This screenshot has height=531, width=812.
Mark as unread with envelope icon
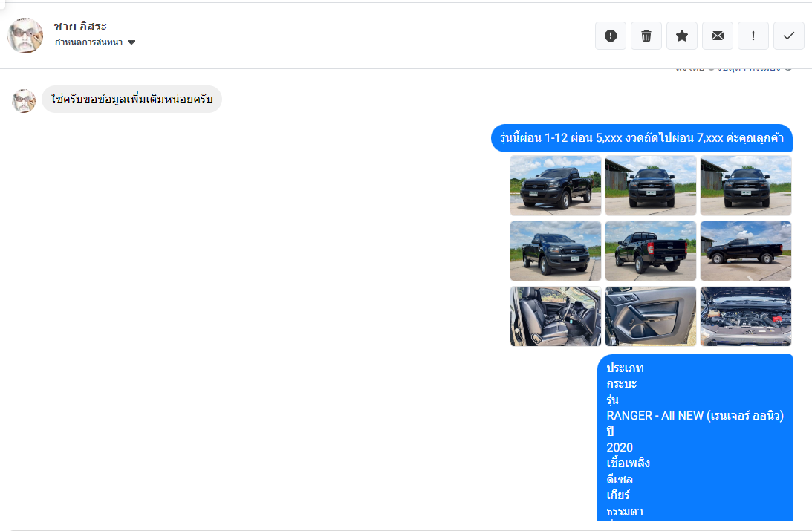coord(718,36)
